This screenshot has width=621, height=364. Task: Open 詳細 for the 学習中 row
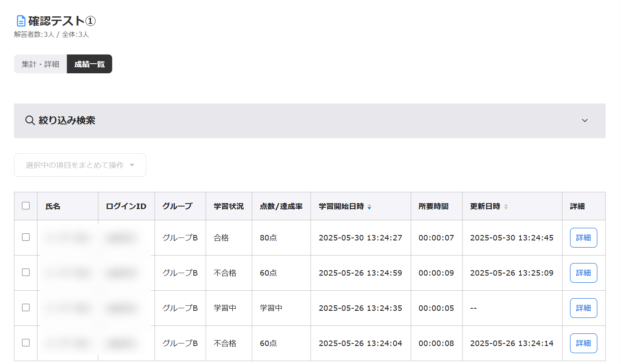tap(583, 308)
